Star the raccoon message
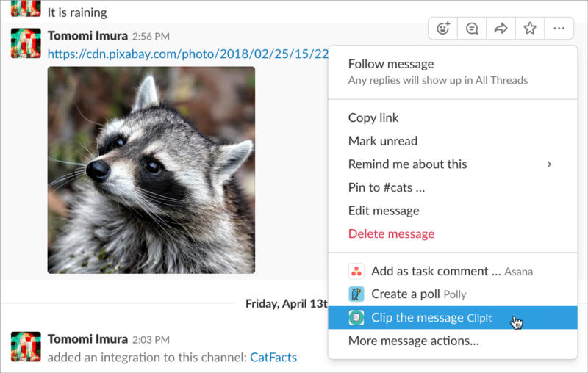The height and width of the screenshot is (373, 588). pos(530,29)
